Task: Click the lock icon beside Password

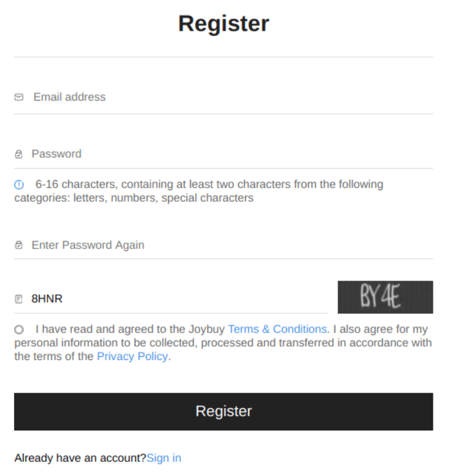Action: 19,154
